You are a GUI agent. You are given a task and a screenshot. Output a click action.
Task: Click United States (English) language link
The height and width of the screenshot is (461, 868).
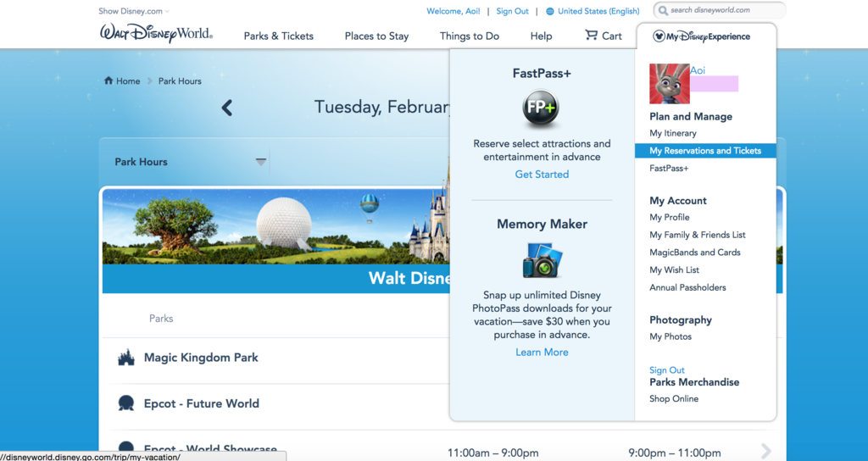[598, 11]
